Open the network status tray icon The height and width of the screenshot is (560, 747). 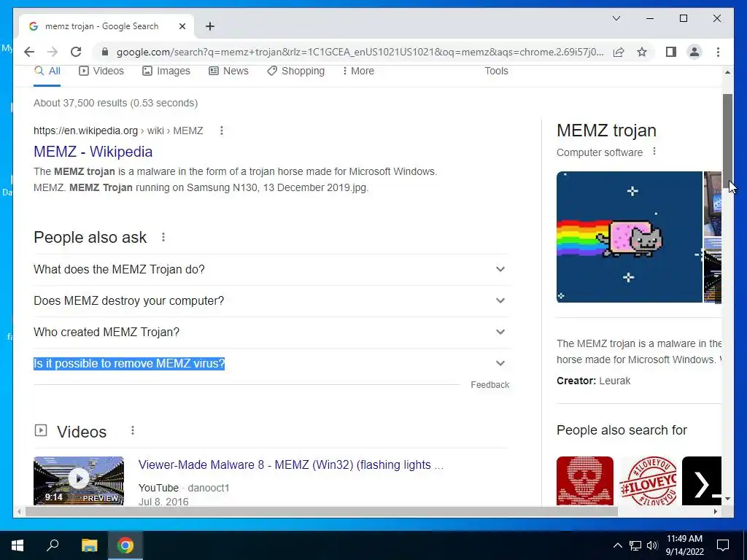635,545
